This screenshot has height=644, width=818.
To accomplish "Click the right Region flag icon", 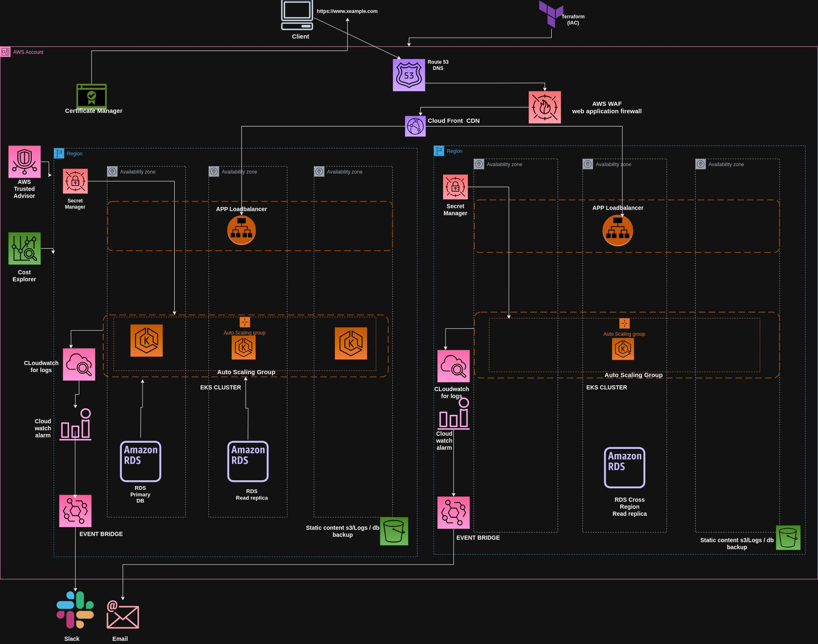I will [x=439, y=151].
